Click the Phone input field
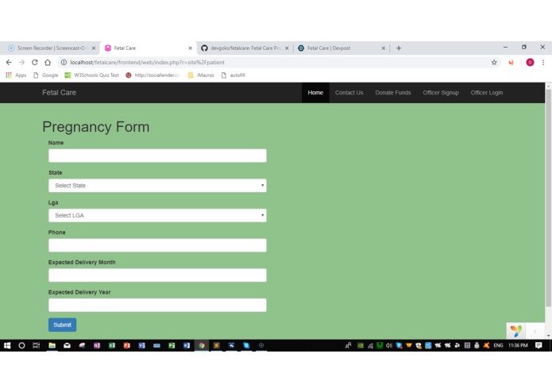Viewport: 552px width, 392px height. pos(157,245)
